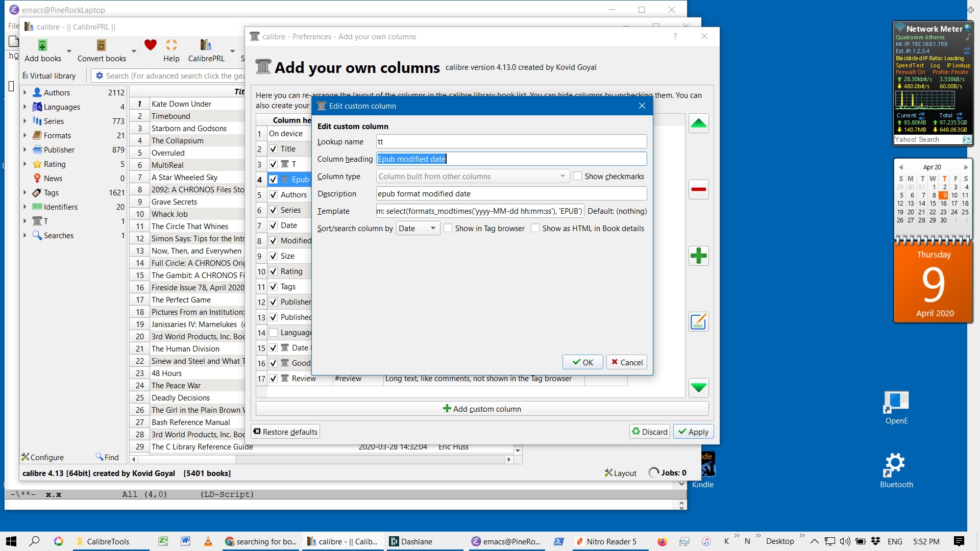Expand the Publisher category in tag browser
The height and width of the screenshot is (551, 980).
coord(24,149)
